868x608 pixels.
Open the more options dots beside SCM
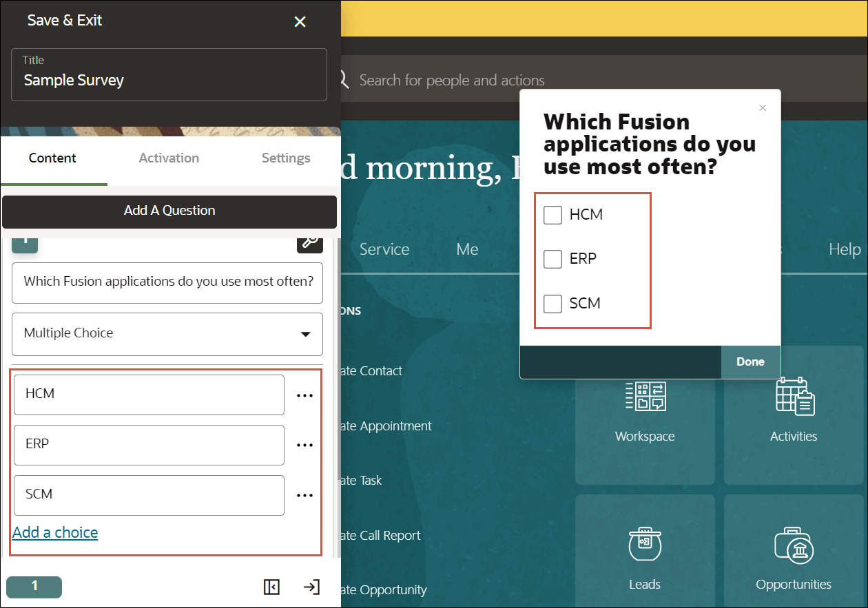(304, 496)
